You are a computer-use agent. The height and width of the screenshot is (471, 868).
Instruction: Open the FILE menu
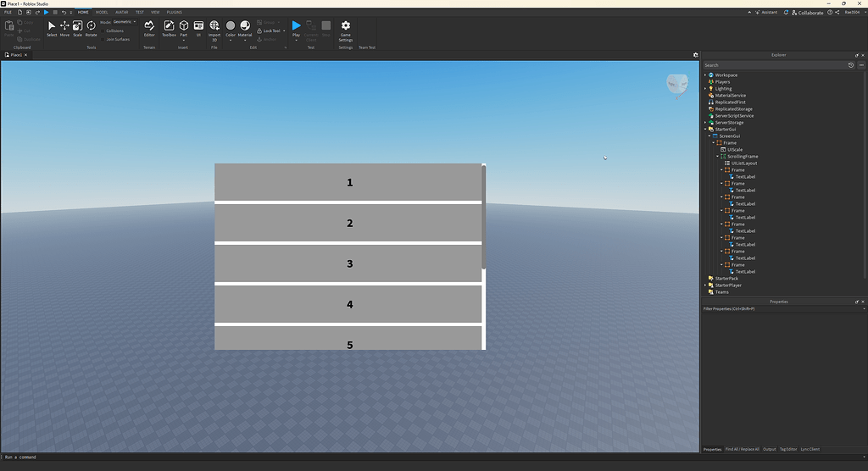pos(8,12)
